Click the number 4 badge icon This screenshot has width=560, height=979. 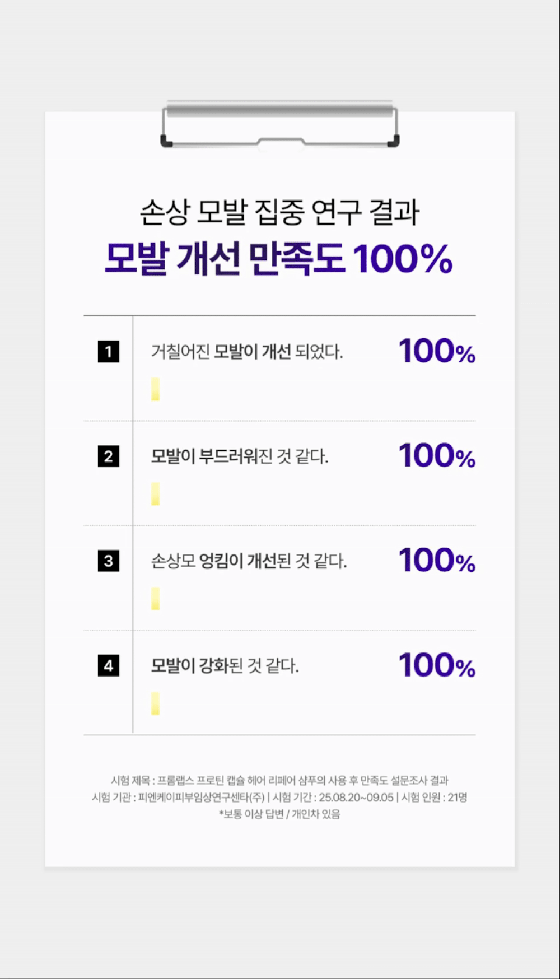(108, 666)
